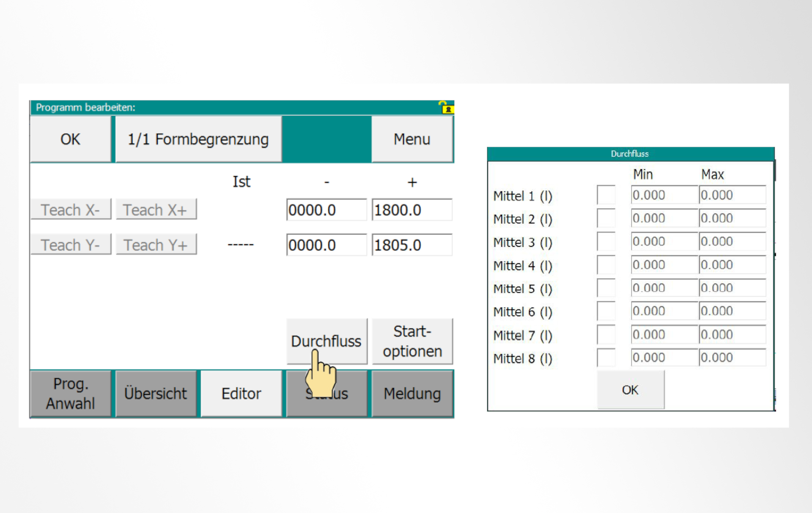Viewport: 812px width, 513px height.
Task: Click the Ist column header
Action: coord(241,182)
